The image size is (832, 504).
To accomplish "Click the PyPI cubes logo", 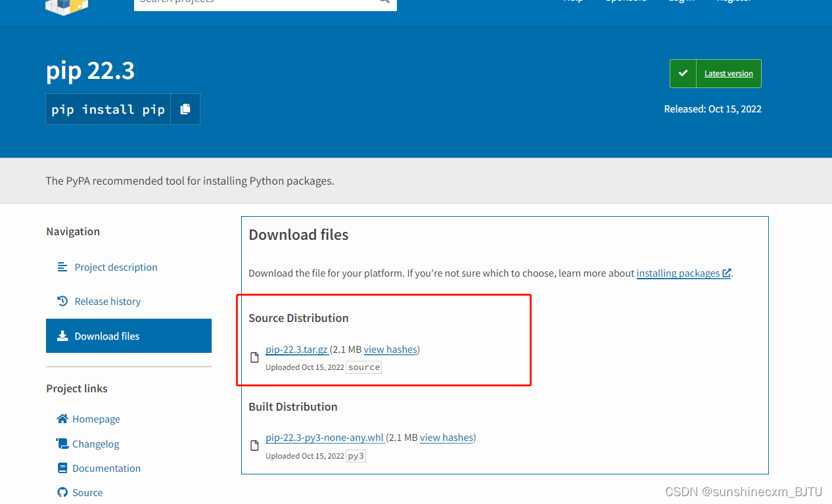I will tap(66, 7).
